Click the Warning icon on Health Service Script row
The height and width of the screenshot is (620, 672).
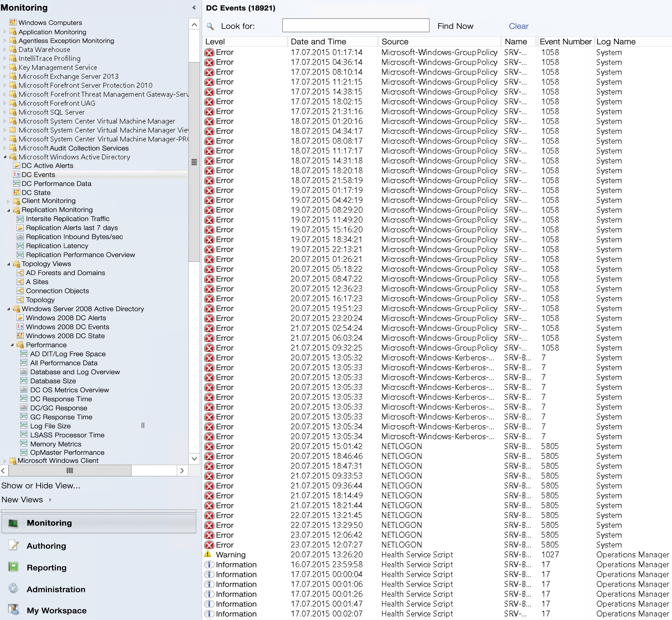click(x=209, y=554)
